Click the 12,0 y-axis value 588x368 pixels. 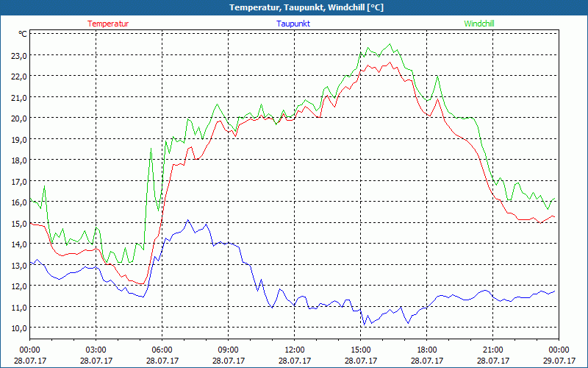(19, 286)
